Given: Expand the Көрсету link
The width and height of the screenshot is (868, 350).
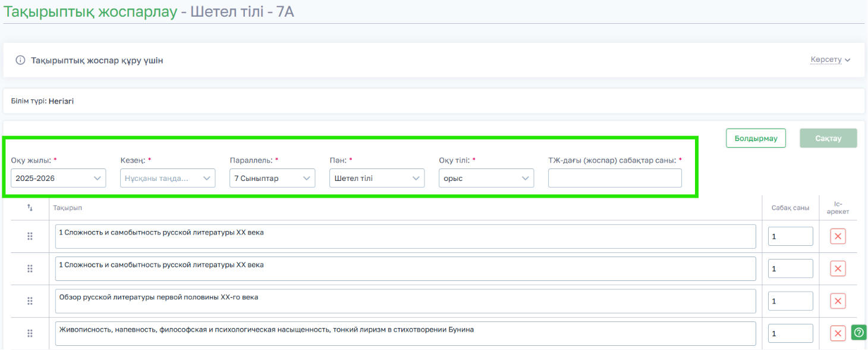Looking at the screenshot, I should pyautogui.click(x=830, y=60).
